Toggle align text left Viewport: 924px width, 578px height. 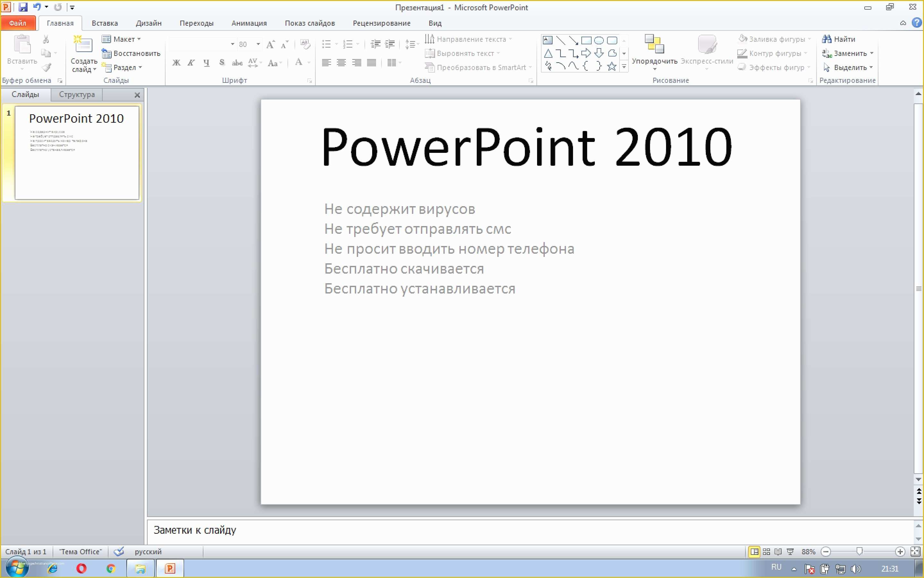(326, 63)
